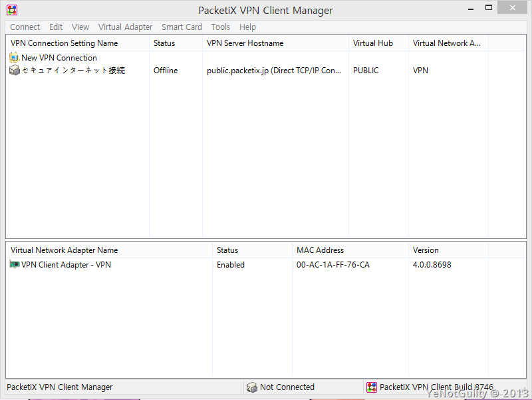Close the VPN Client Manager window

(512, 7)
